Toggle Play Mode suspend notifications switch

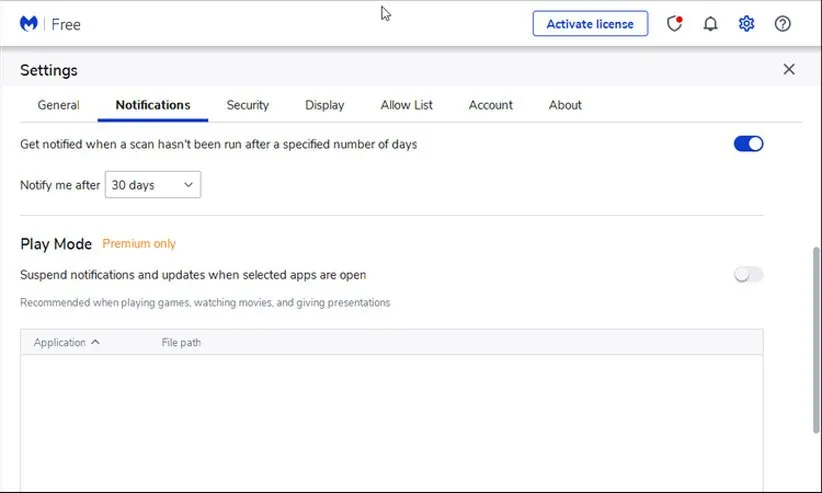(x=748, y=275)
